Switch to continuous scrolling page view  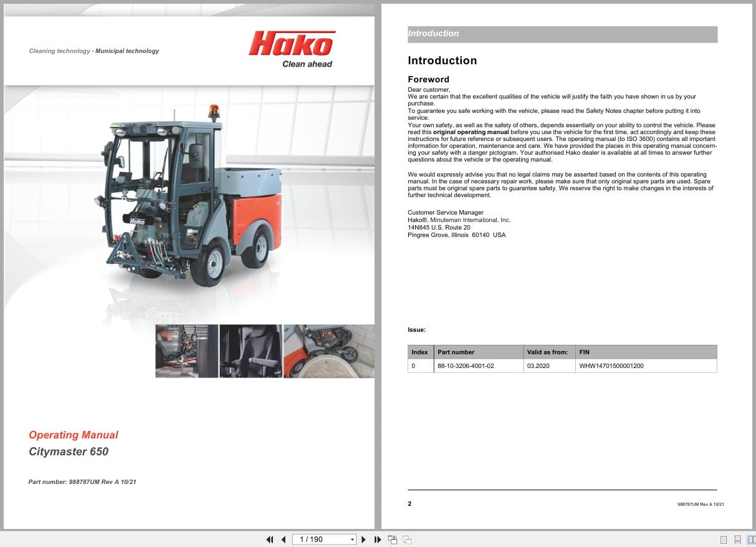click(739, 540)
